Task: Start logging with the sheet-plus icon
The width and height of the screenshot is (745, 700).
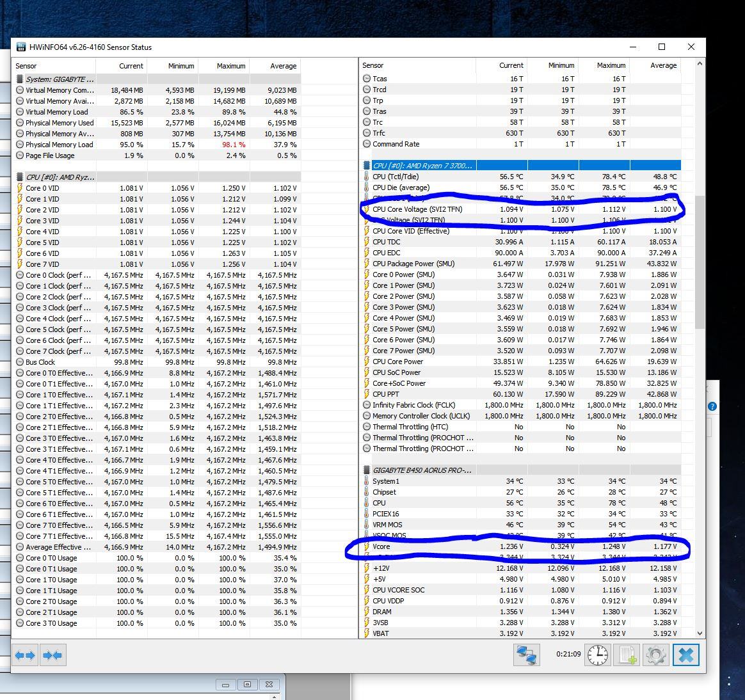Action: [627, 655]
